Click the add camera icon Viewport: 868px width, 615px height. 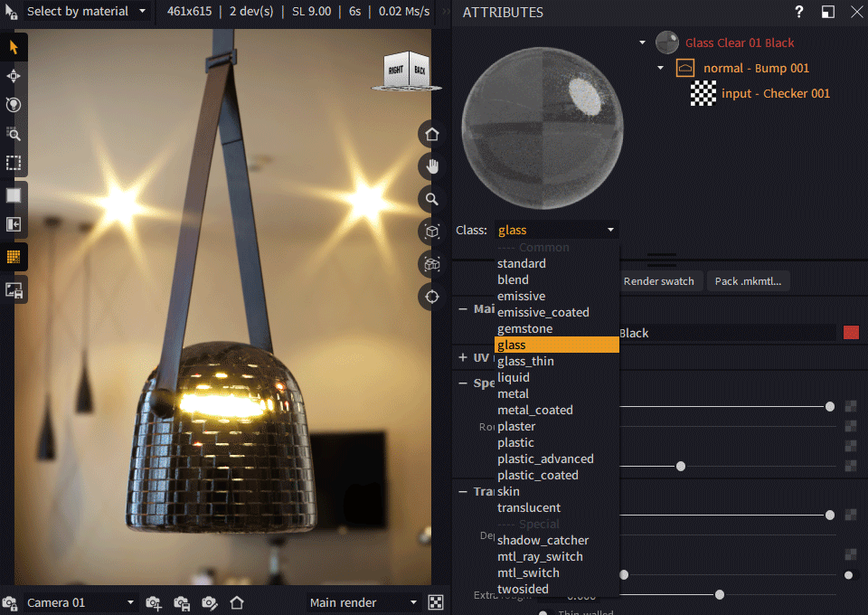click(x=155, y=602)
